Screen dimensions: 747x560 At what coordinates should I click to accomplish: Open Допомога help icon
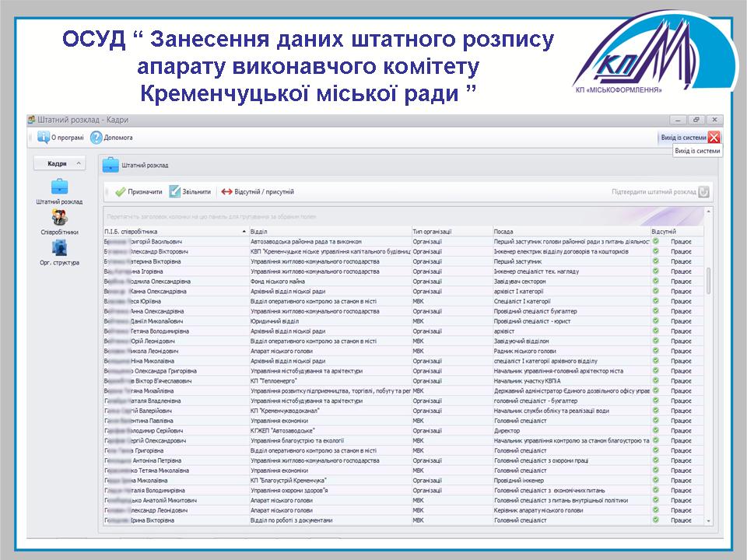tap(96, 138)
